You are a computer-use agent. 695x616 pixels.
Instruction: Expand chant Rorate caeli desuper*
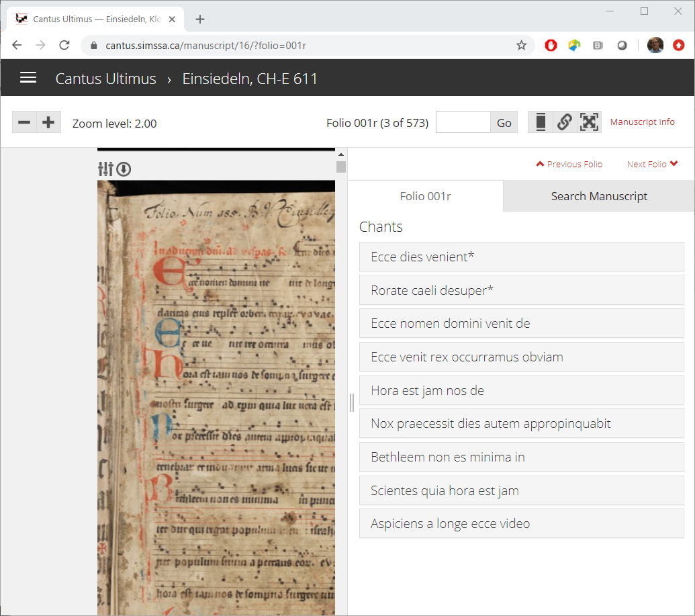521,290
